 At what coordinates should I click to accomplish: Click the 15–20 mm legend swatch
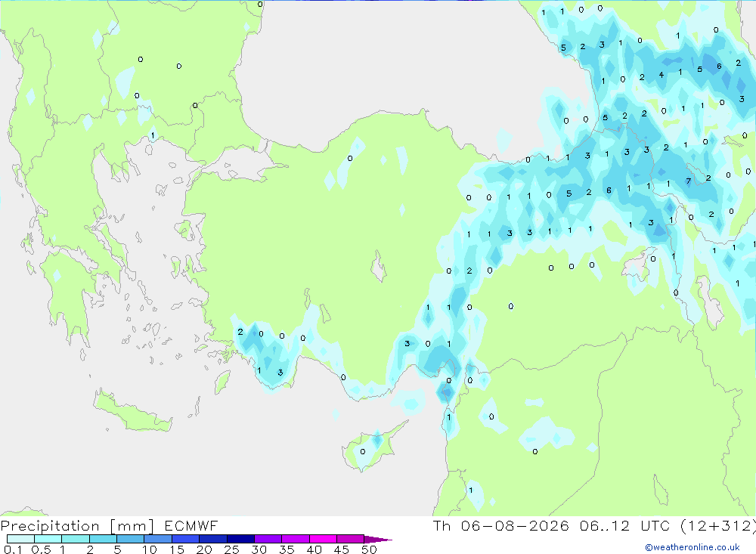pos(185,539)
